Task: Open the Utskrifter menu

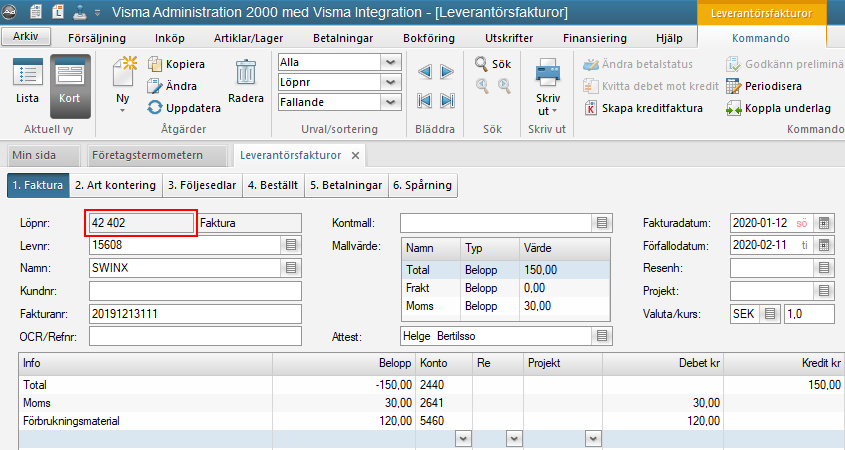Action: pos(509,38)
